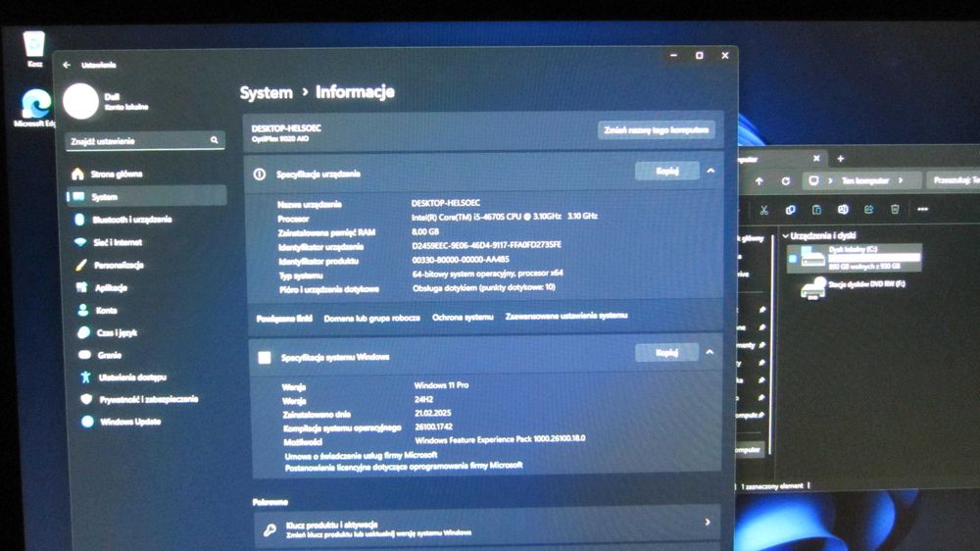Click the OS build value 26100.1742

tap(434, 426)
